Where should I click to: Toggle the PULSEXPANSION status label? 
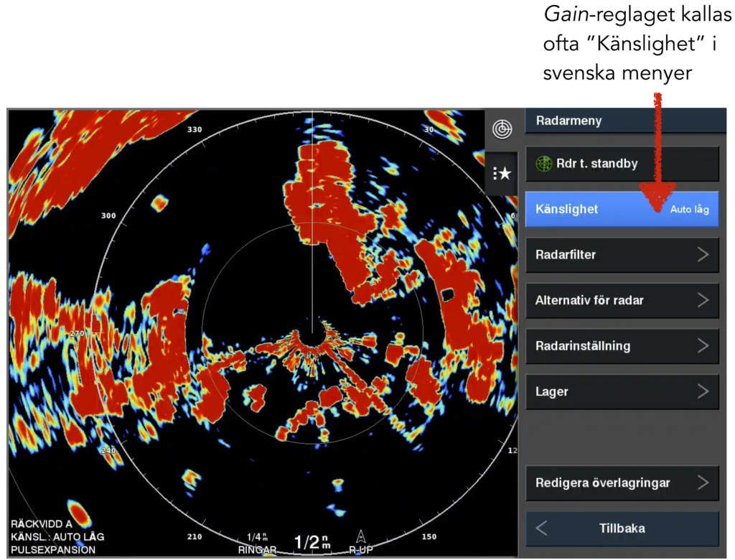tap(52, 549)
